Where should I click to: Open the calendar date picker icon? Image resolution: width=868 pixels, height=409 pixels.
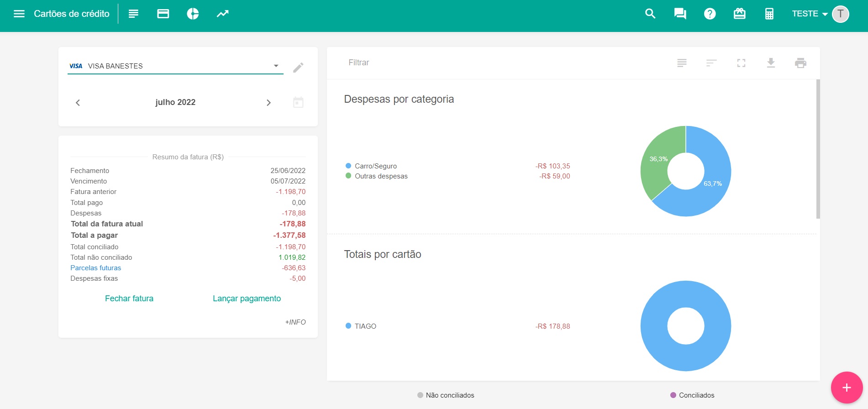298,102
